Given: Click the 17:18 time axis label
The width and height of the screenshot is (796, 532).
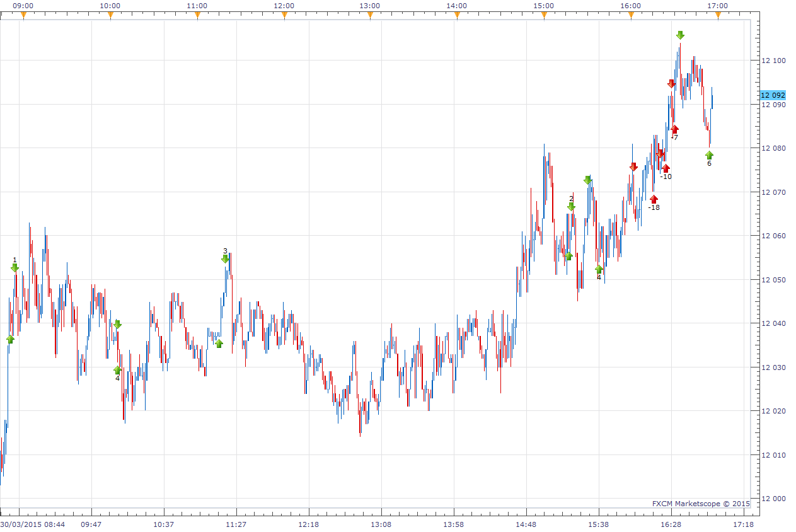Looking at the screenshot, I should coord(744,524).
